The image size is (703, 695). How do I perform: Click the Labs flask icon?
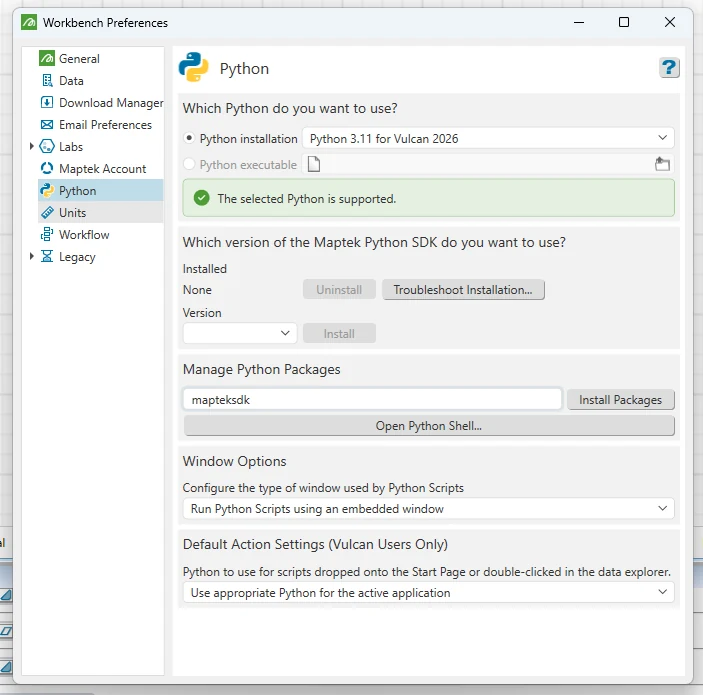point(47,146)
